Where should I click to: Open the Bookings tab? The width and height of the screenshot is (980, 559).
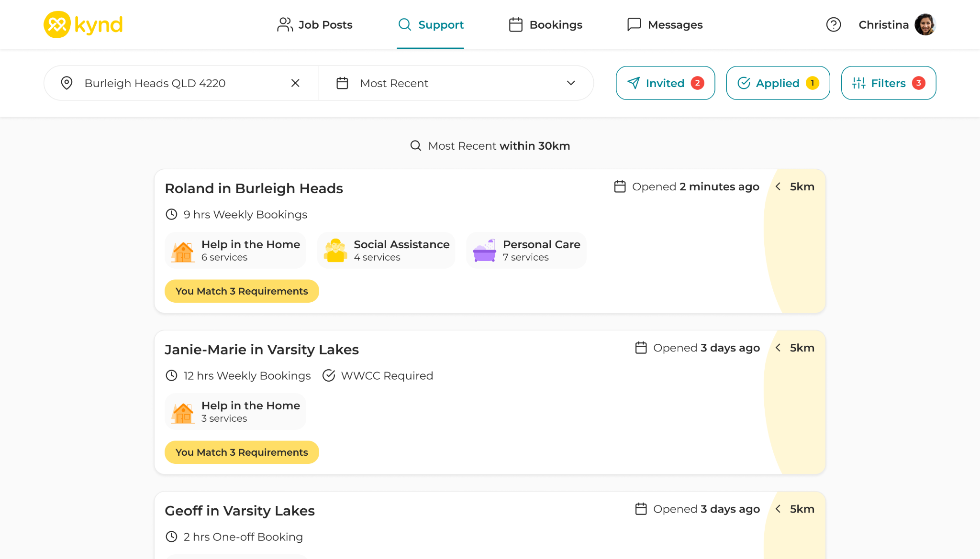pyautogui.click(x=546, y=25)
